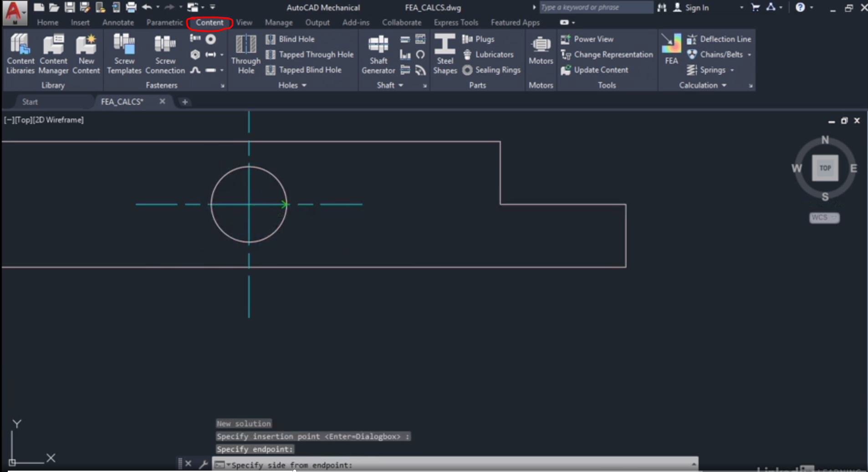Undo the last action
This screenshot has width=868, height=472.
click(x=147, y=7)
